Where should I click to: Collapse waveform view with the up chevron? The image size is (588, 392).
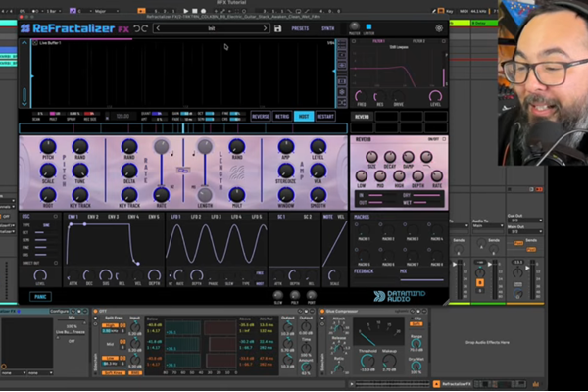pos(24,43)
